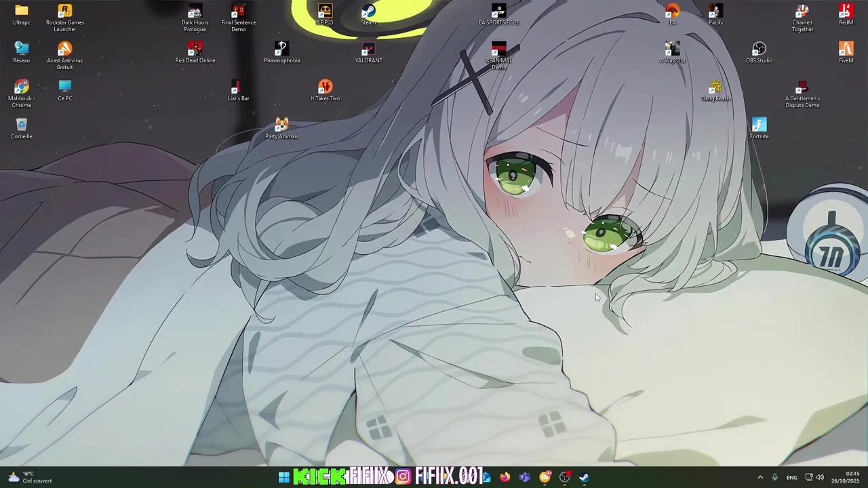868x488 pixels.
Task: Select the EA app desktop icon
Action: (673, 15)
